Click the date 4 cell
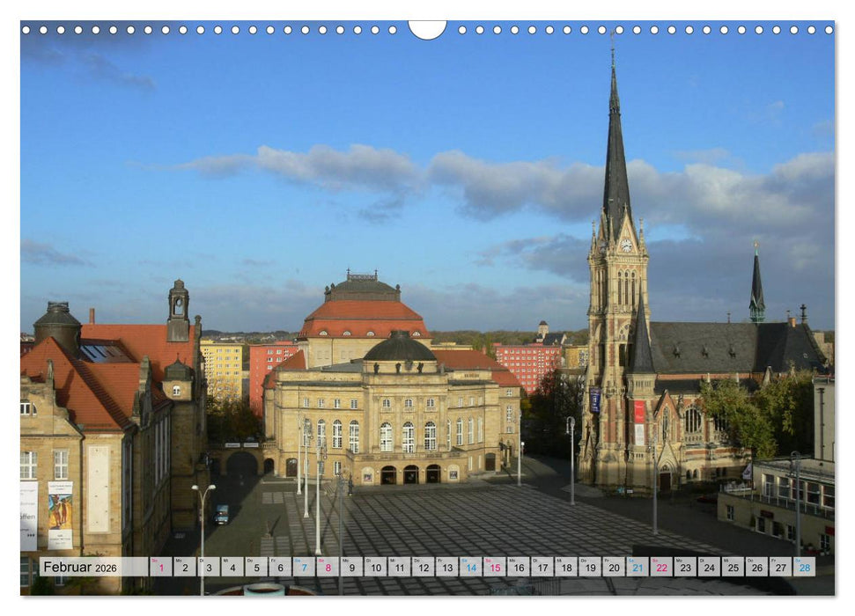The image size is (855, 616). tap(232, 566)
